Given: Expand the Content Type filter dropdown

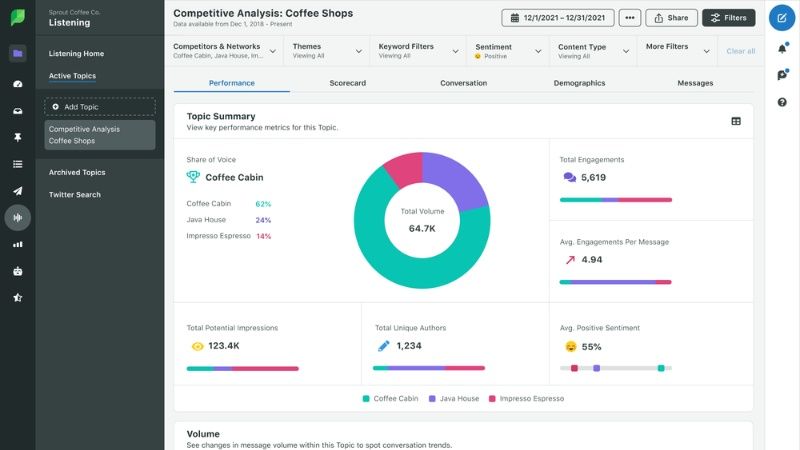Looking at the screenshot, I should point(593,51).
